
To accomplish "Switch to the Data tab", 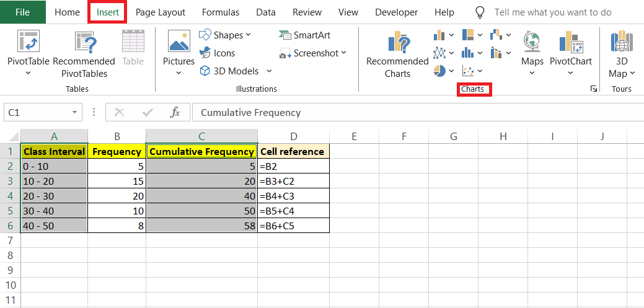I will [x=266, y=12].
